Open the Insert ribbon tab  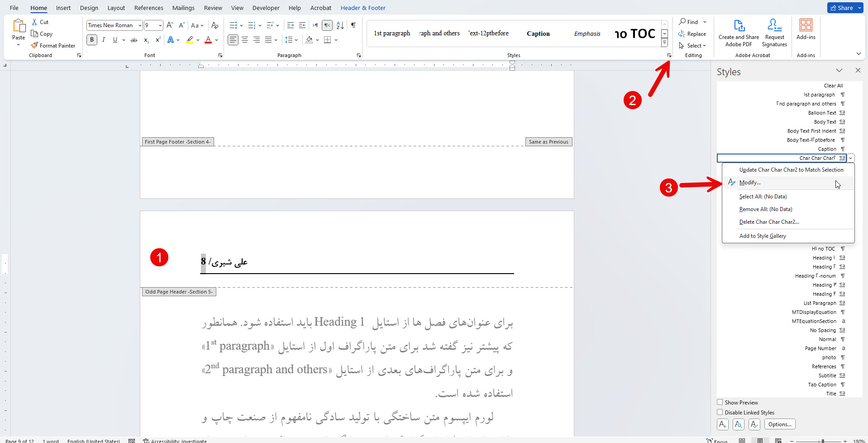[63, 8]
